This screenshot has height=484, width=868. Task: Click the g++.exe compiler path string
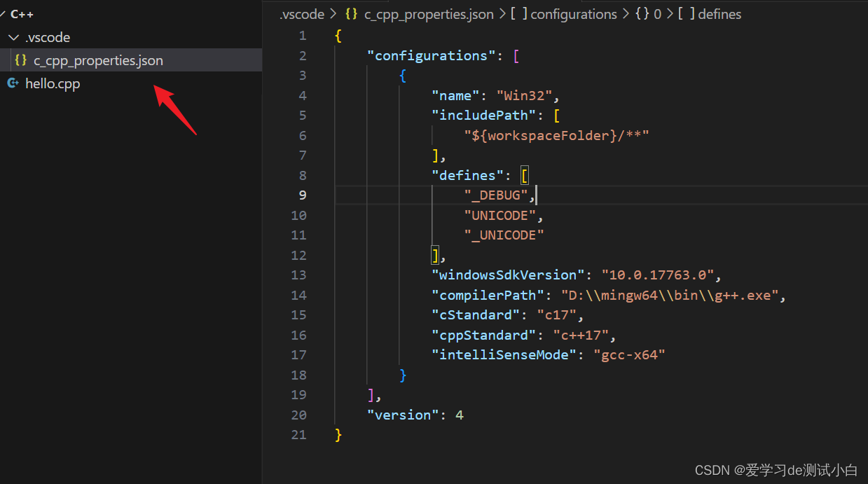pyautogui.click(x=669, y=296)
